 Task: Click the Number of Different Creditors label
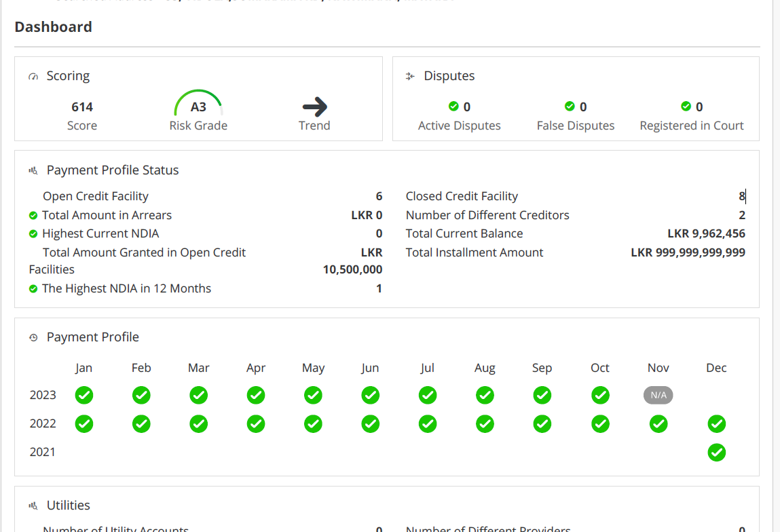tap(487, 215)
